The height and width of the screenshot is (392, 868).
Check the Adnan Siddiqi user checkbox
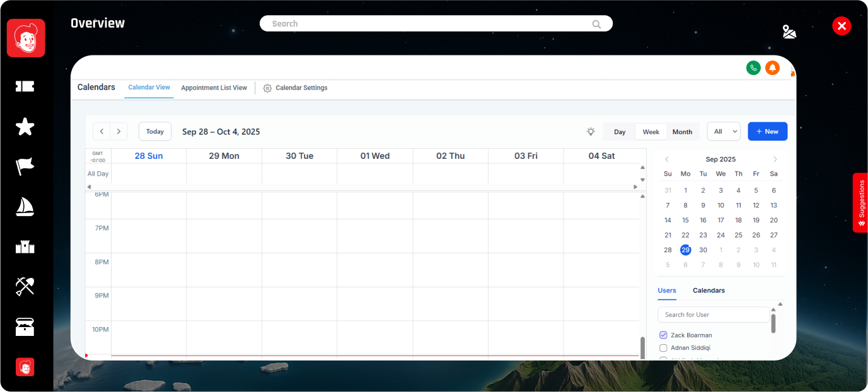pos(663,348)
